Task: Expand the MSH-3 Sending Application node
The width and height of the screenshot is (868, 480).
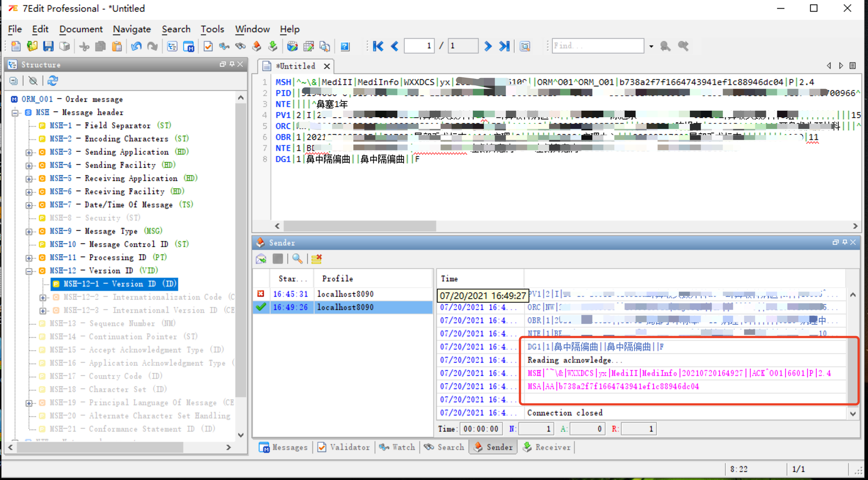Action: point(29,152)
